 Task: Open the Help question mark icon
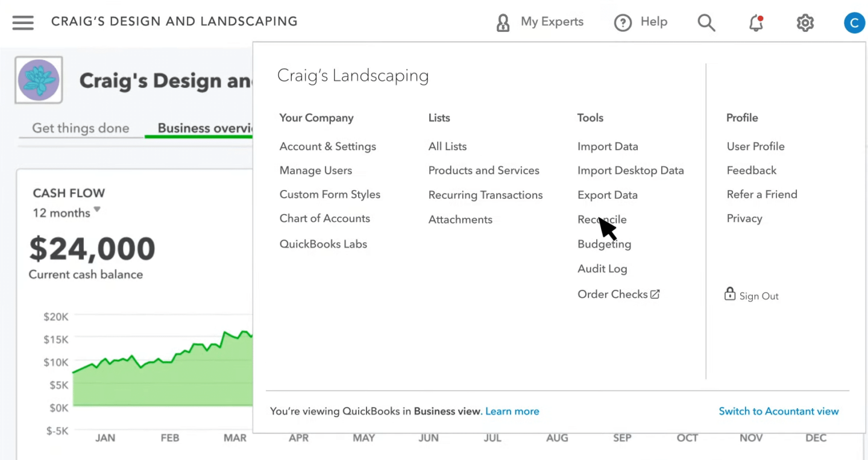click(623, 23)
